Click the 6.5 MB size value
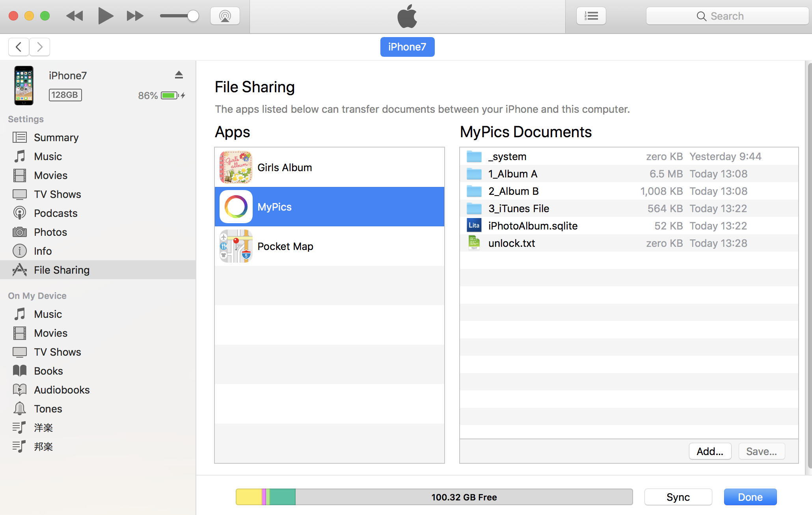This screenshot has width=812, height=515. [666, 174]
